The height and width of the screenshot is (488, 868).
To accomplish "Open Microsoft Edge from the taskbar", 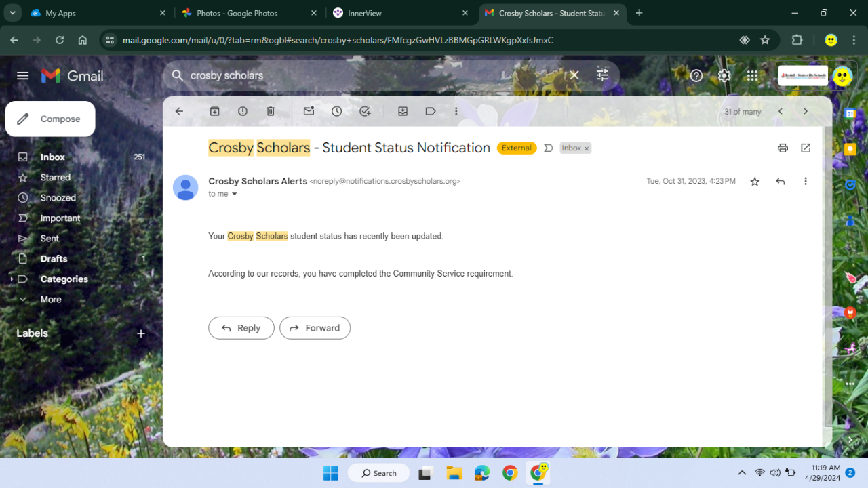I will click(482, 473).
